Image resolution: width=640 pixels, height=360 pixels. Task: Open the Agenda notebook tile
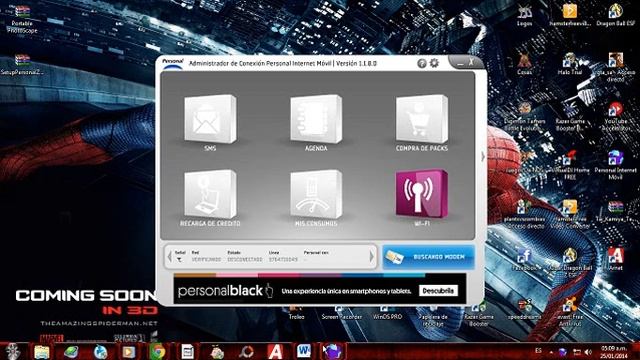(316, 119)
